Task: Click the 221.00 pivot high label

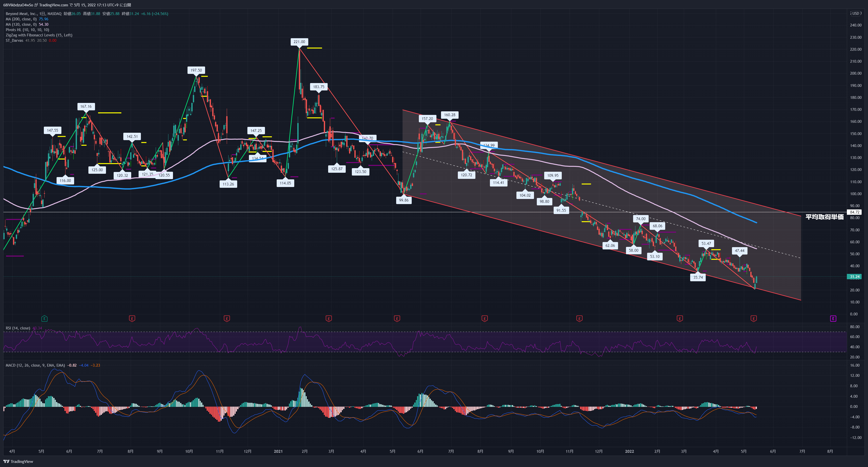Action: [299, 42]
